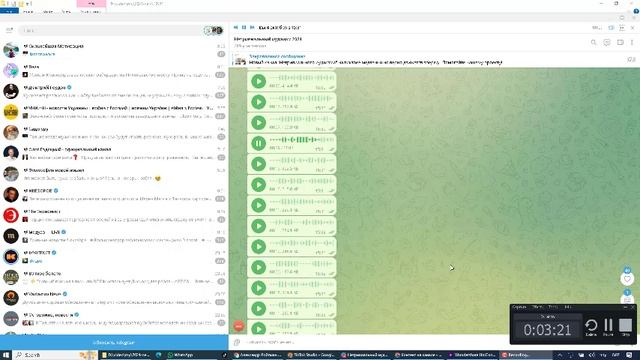Image resolution: width=640 pixels, height=360 pixels.
Task: Open the chat with the red circle avatar
Action: pos(114,215)
